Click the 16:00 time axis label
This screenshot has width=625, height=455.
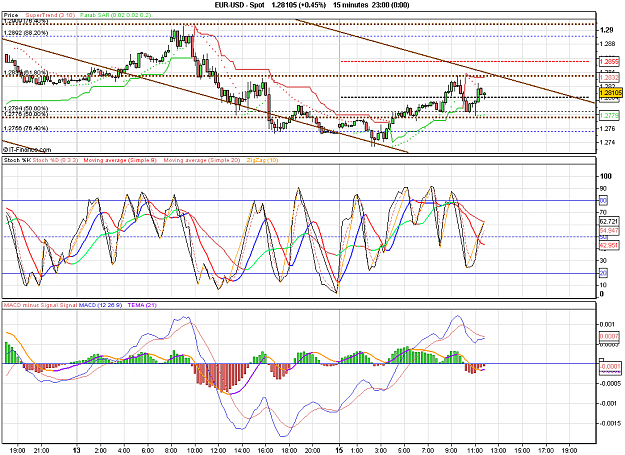[x=265, y=451]
